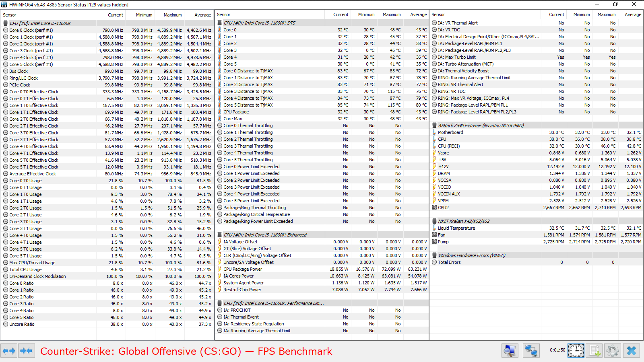Click the HWiNFO64 title bar app icon

point(4,4)
